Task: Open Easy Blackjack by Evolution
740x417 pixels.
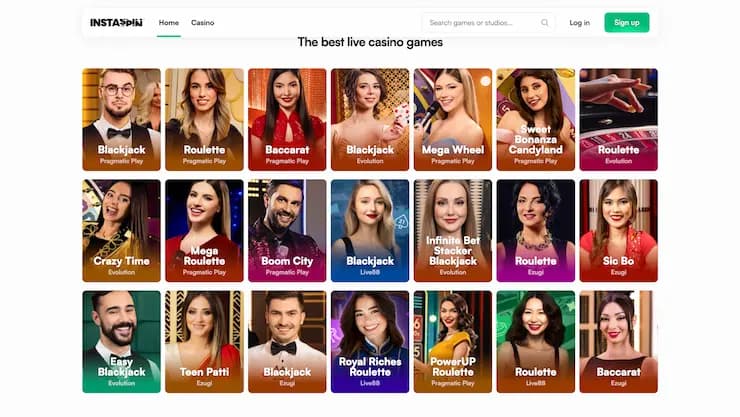Action: pos(121,342)
